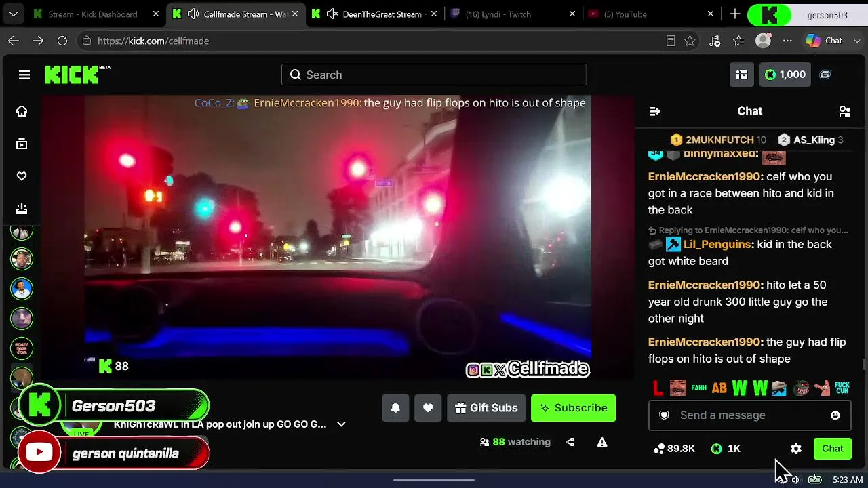Open the Copilot Chat button
The height and width of the screenshot is (488, 868).
[x=824, y=41]
